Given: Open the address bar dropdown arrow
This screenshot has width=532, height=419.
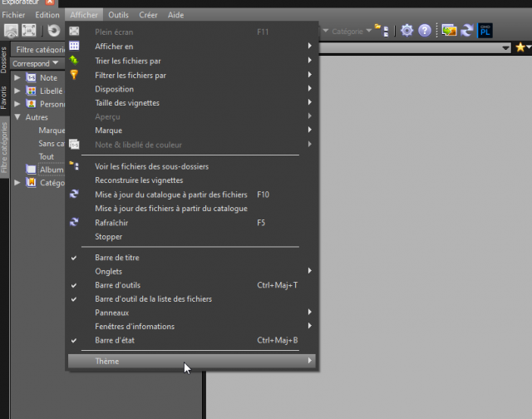Looking at the screenshot, I should [505, 48].
